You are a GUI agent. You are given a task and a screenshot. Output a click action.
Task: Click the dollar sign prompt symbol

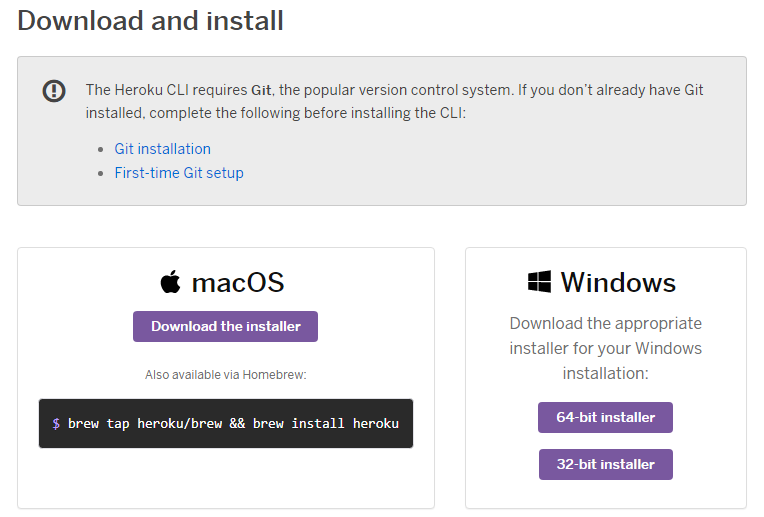tap(56, 423)
